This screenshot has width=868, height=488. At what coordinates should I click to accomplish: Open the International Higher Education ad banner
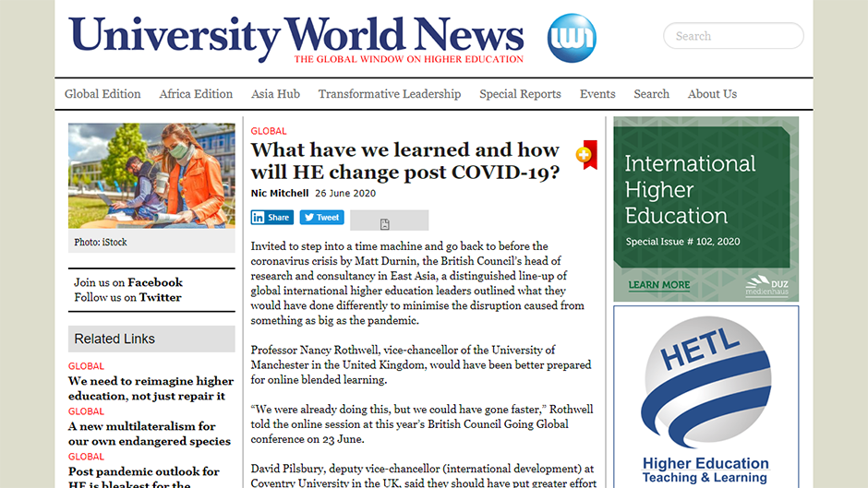tap(705, 209)
